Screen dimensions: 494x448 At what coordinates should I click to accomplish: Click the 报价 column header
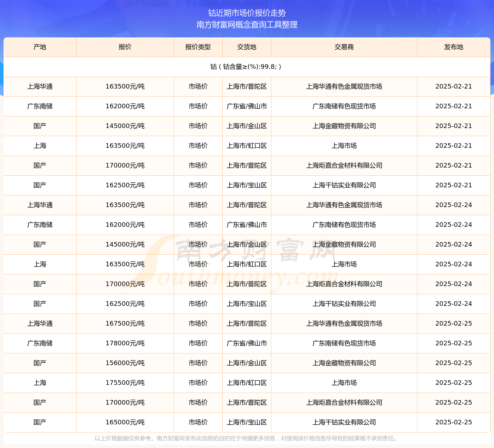[x=125, y=47]
